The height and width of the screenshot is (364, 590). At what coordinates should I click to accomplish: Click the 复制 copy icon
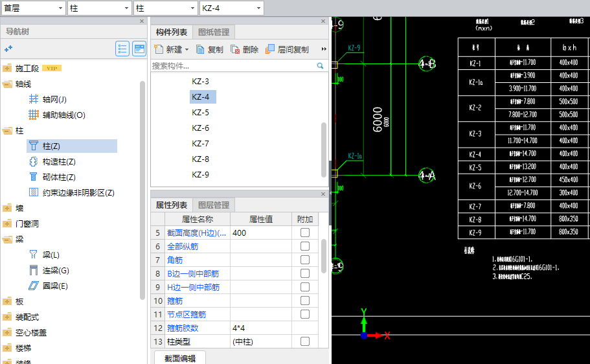[x=200, y=49]
